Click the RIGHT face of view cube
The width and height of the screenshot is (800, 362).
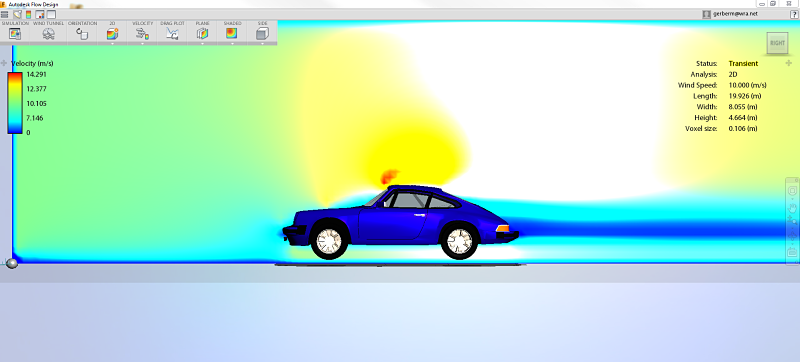[x=777, y=43]
